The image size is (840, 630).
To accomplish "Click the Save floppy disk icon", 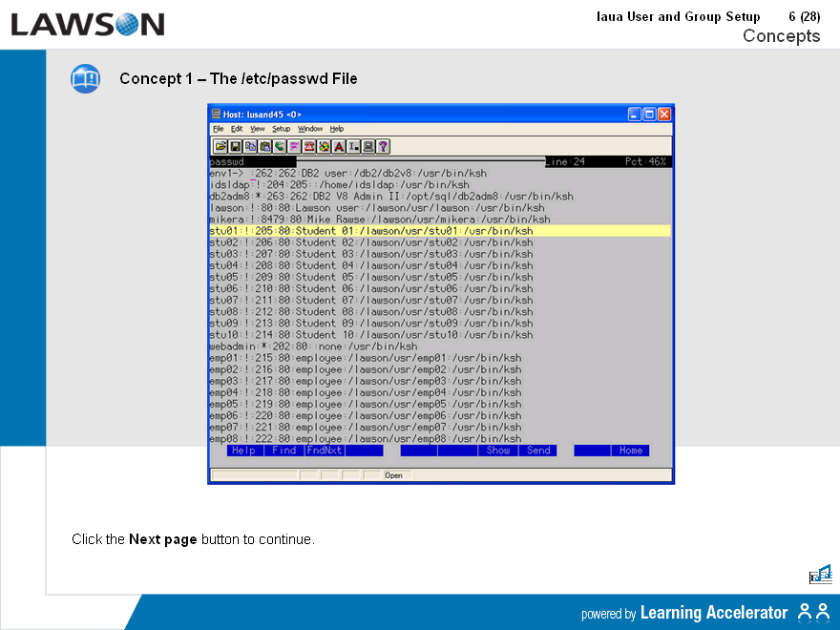I will click(x=235, y=146).
